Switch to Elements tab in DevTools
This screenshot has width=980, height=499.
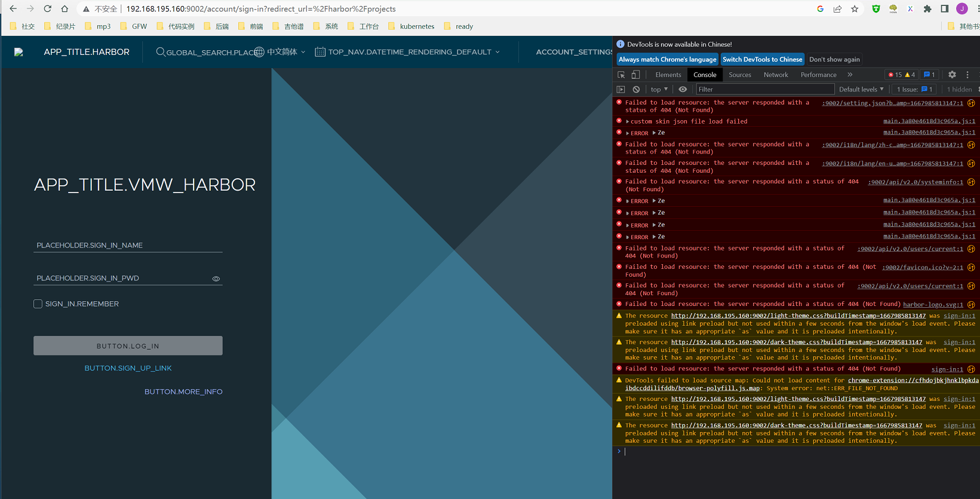click(x=668, y=75)
